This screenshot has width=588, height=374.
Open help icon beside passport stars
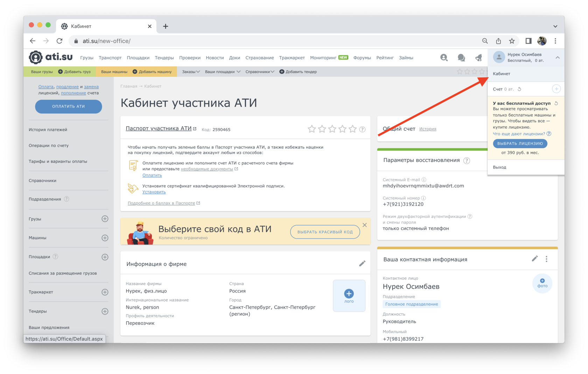coord(363,129)
